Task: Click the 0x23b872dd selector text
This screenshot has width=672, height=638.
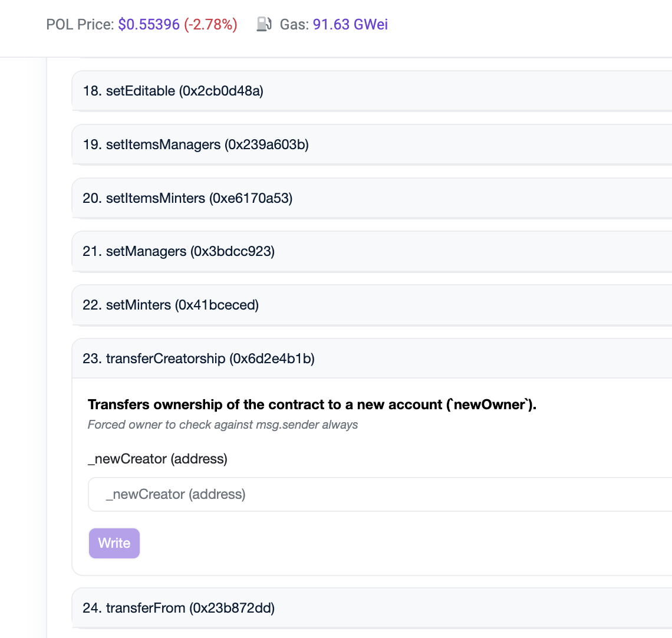Action: click(232, 608)
